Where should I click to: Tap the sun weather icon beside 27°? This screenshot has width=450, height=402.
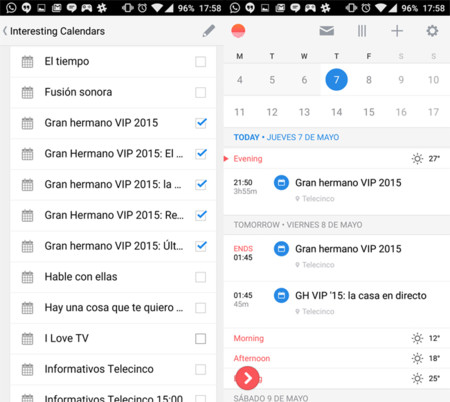417,159
